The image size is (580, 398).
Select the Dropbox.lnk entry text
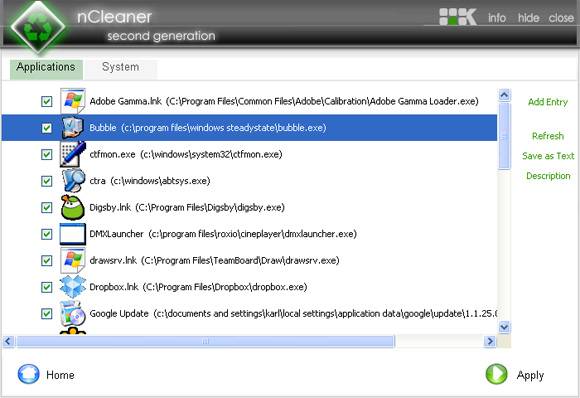[198, 287]
